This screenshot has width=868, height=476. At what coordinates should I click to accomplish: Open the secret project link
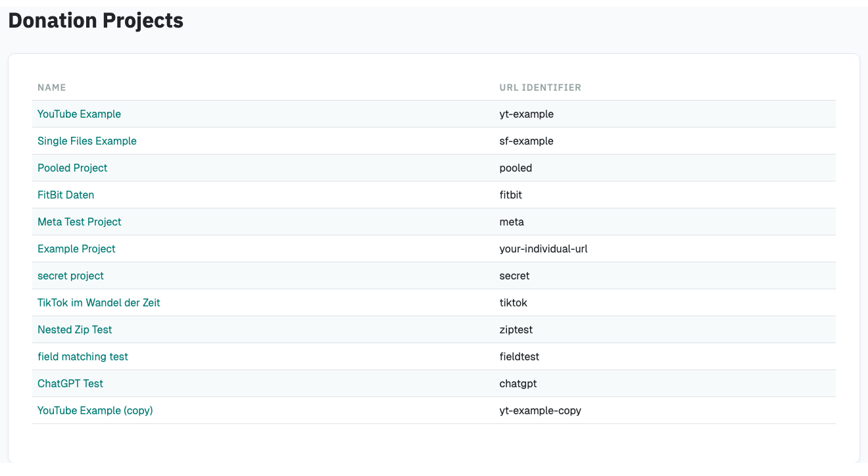pos(70,275)
